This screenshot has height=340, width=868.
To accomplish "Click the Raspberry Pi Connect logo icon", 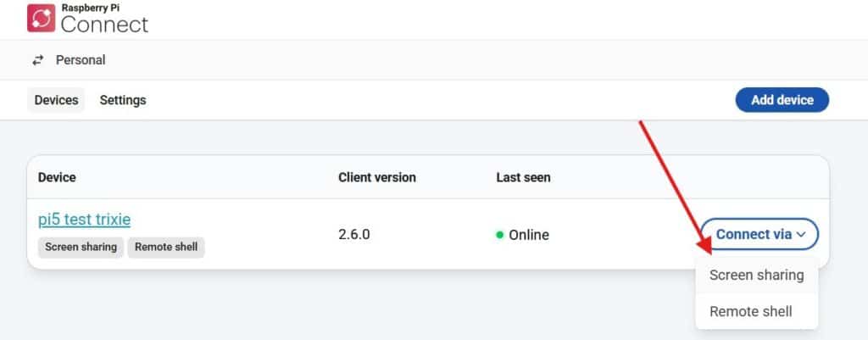I will [41, 19].
